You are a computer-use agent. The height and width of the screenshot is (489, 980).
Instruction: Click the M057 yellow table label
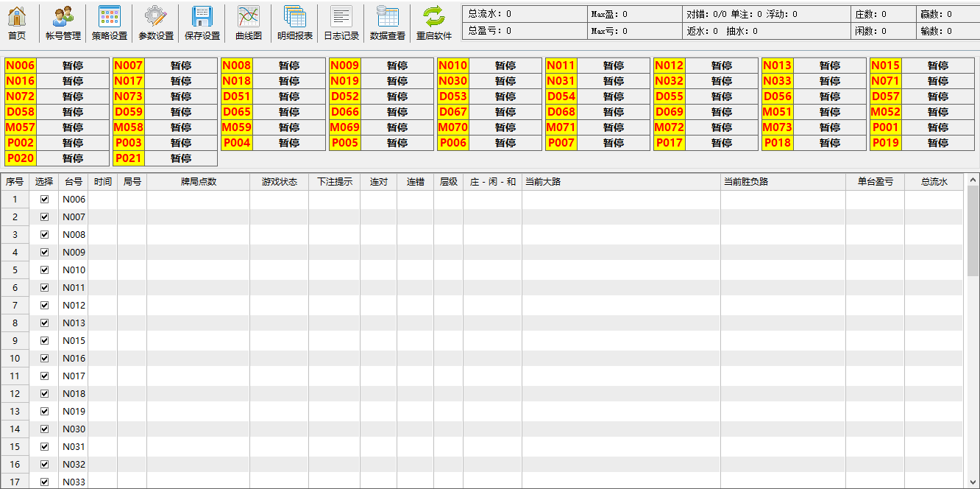(x=21, y=127)
